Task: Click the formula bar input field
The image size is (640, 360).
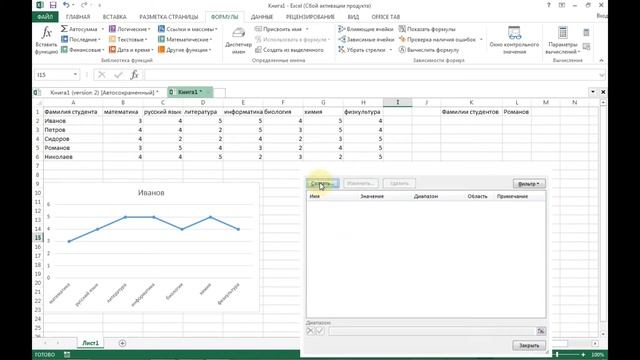Action: click(370, 75)
